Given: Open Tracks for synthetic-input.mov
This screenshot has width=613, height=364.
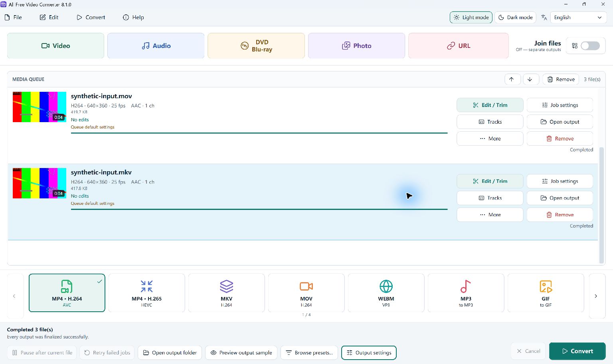Looking at the screenshot, I should pos(490,122).
